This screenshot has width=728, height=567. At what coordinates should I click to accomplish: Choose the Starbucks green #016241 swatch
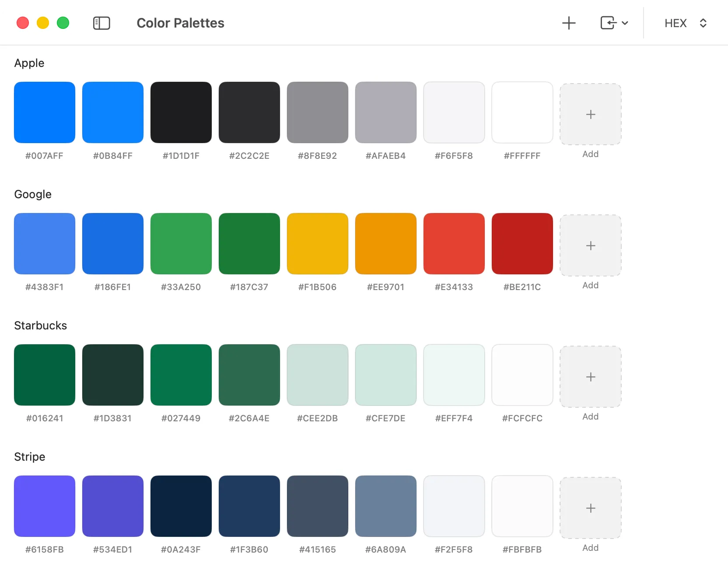point(45,375)
